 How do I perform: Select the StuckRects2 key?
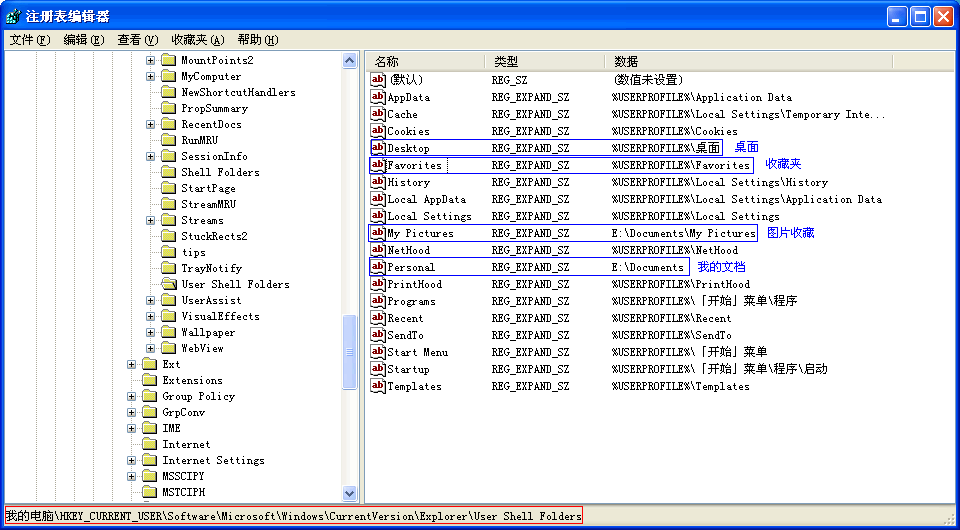pyautogui.click(x=214, y=236)
